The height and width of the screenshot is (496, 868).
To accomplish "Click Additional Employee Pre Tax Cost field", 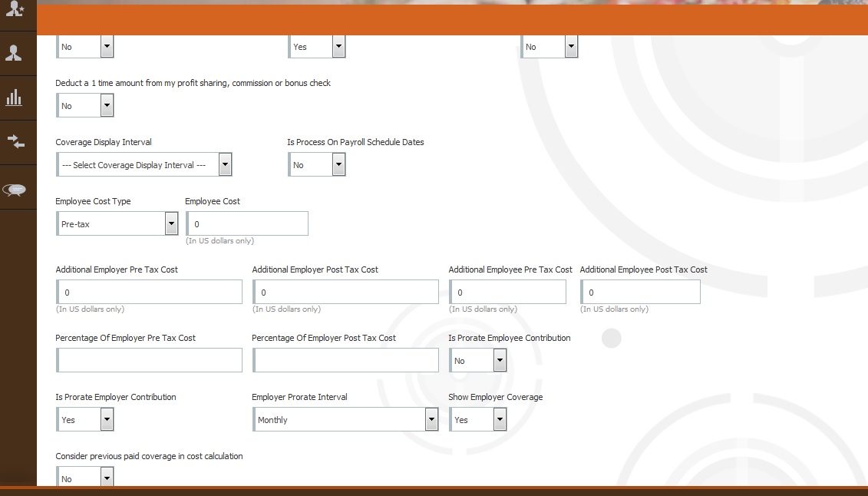I will [x=507, y=292].
